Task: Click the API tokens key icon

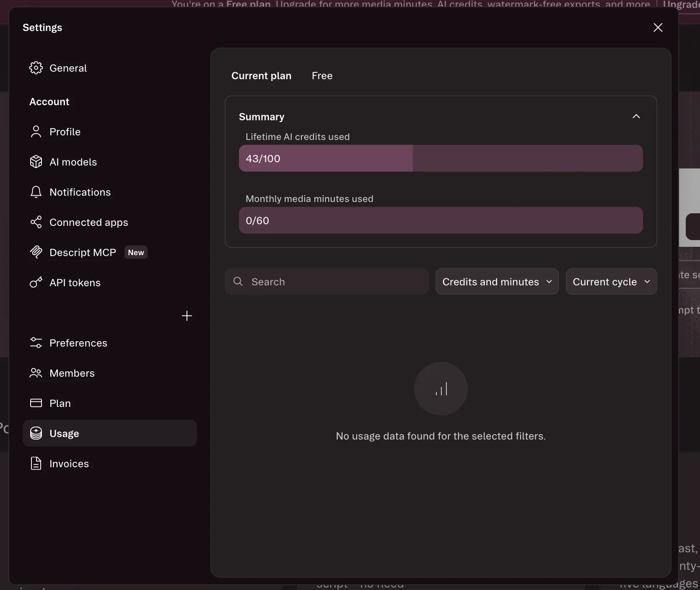Action: coord(36,282)
